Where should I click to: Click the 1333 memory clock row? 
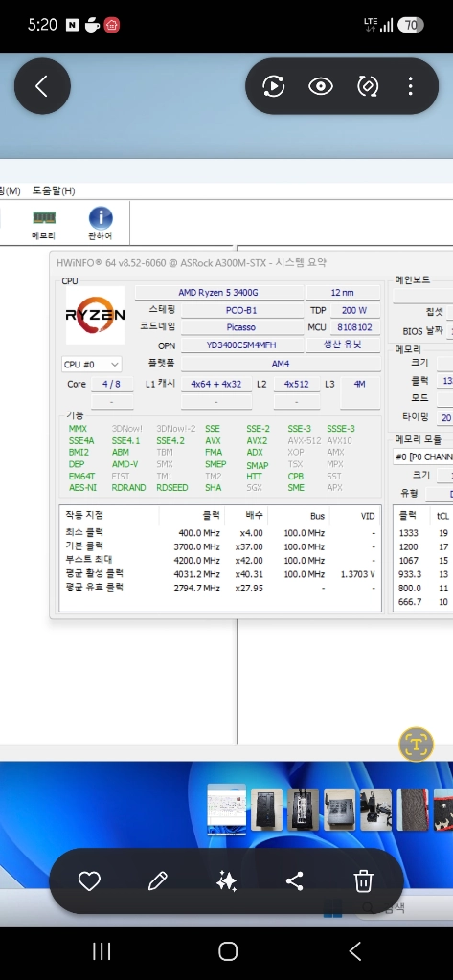423,533
